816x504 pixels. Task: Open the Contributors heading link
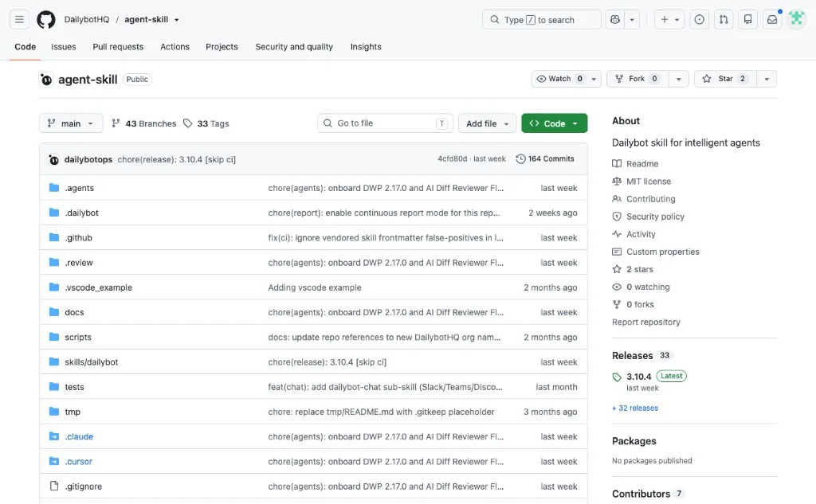click(641, 494)
